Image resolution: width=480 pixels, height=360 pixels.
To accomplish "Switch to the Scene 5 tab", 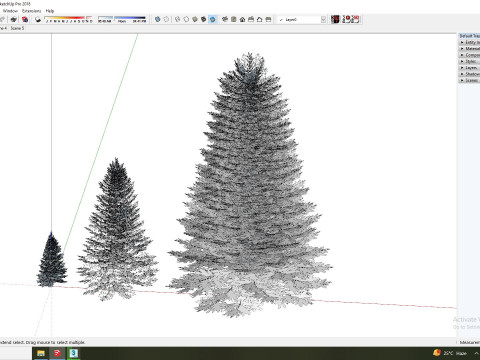I will [17, 28].
